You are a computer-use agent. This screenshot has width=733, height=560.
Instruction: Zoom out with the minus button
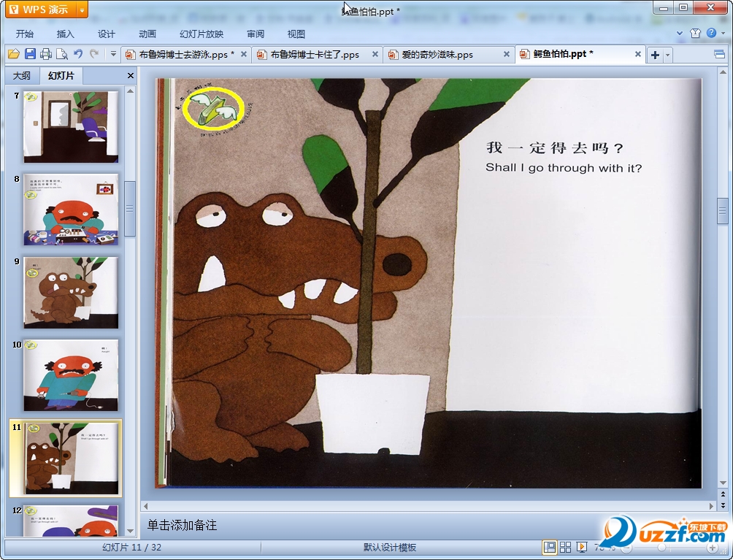coord(626,548)
